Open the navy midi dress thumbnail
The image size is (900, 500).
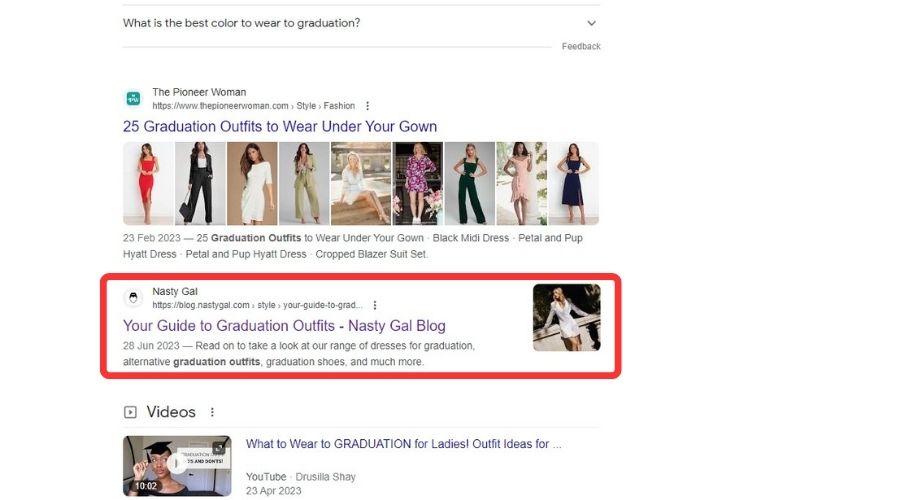(x=574, y=183)
